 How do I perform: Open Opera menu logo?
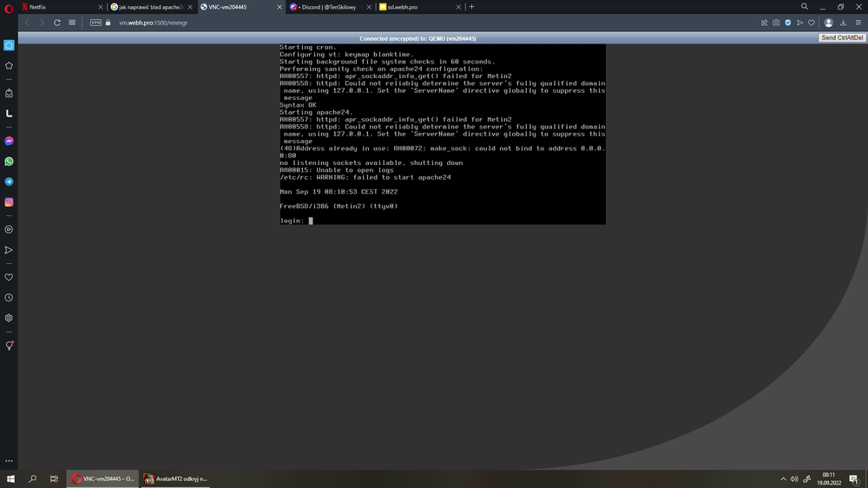point(9,8)
